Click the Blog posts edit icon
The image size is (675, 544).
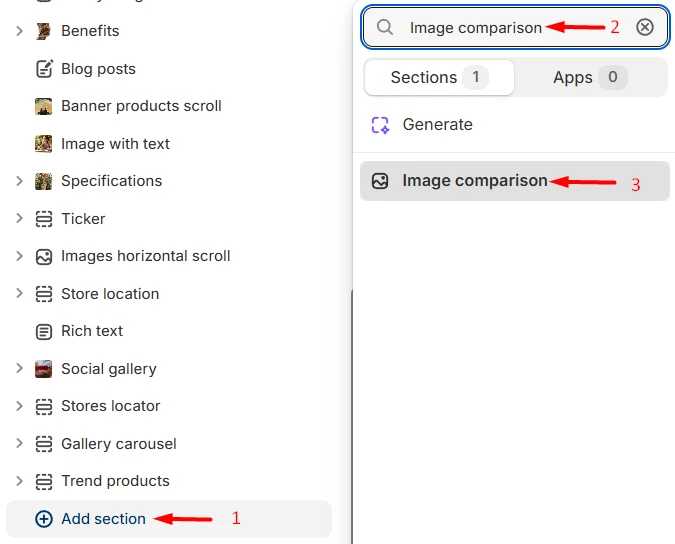[x=44, y=68]
